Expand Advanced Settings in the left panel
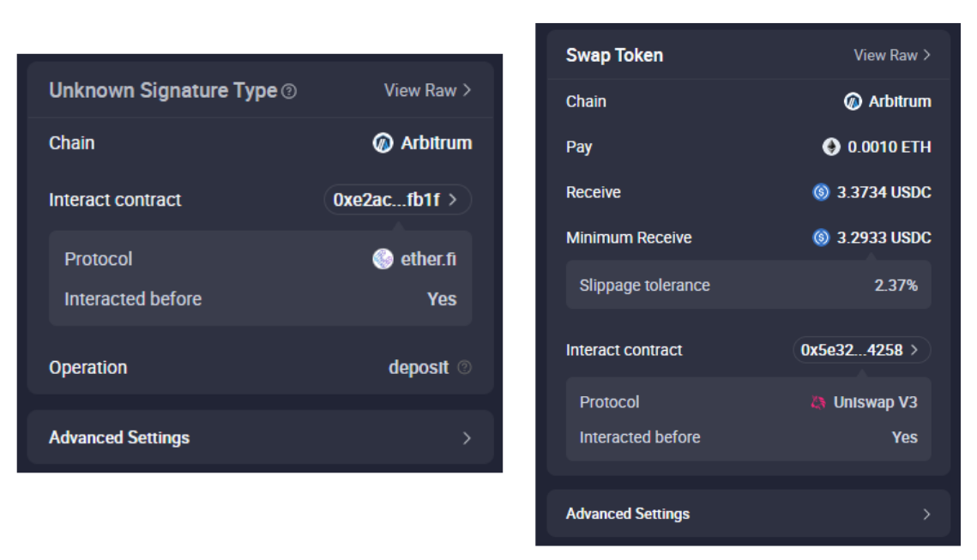The height and width of the screenshot is (560, 977). (261, 437)
